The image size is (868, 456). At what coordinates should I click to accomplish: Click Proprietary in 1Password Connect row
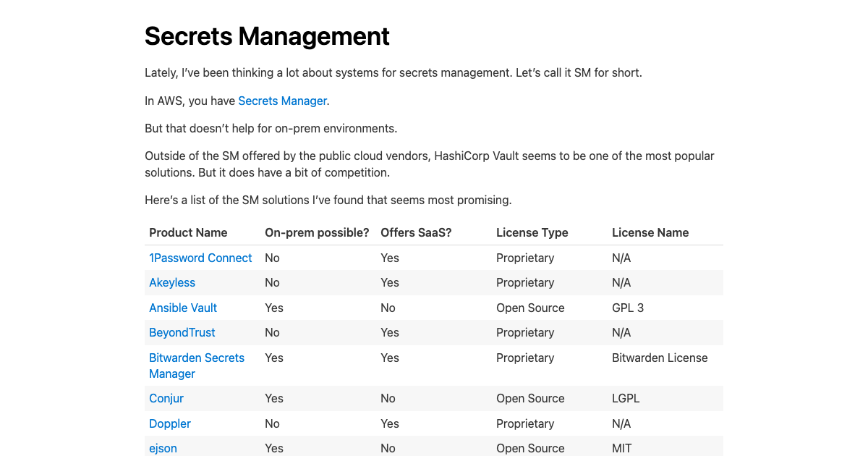[x=525, y=258]
